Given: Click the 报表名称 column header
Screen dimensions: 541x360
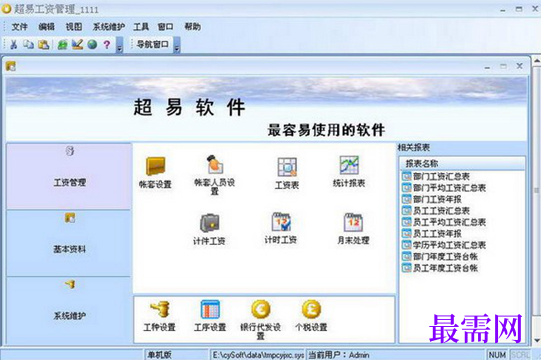Looking at the screenshot, I should (x=462, y=163).
